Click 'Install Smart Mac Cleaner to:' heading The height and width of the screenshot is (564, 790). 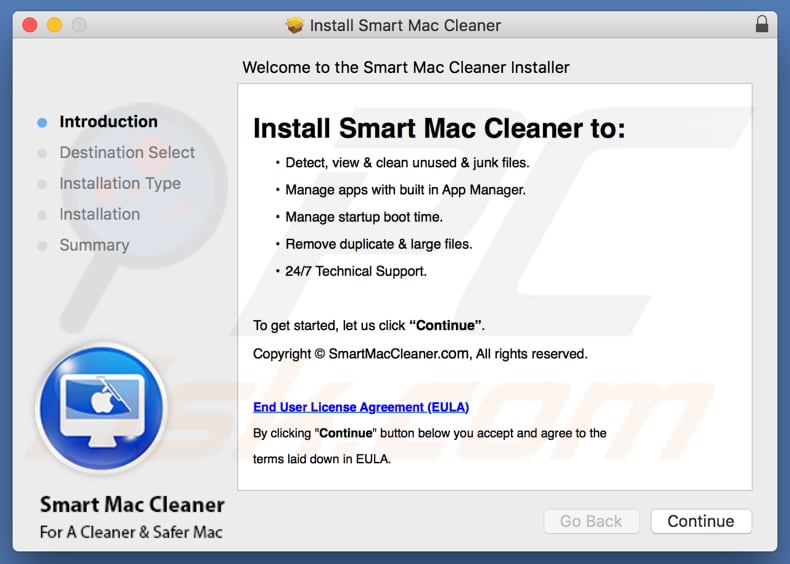click(x=439, y=128)
